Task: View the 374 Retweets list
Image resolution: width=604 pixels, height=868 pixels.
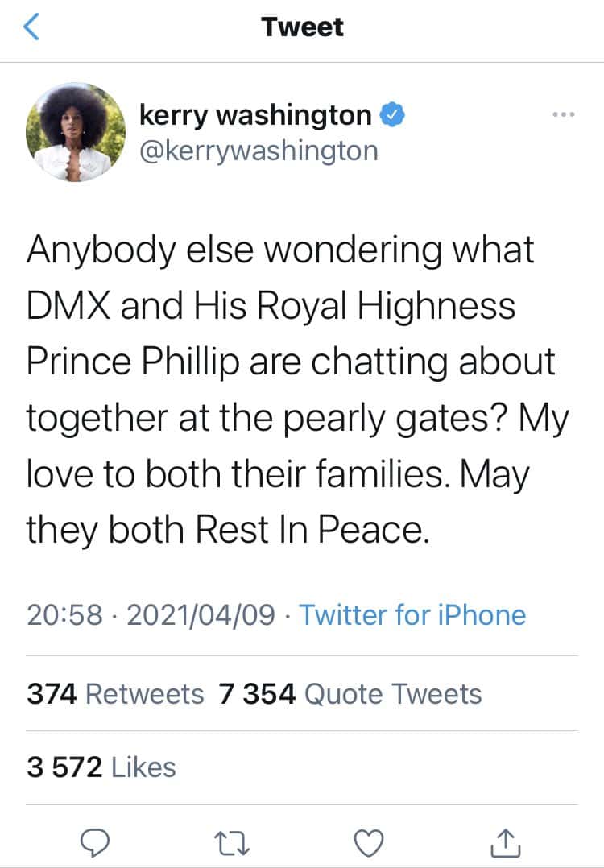Action: coord(115,693)
